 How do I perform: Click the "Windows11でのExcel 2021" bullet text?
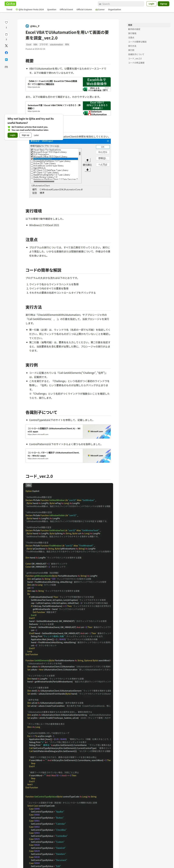[x=44, y=225]
